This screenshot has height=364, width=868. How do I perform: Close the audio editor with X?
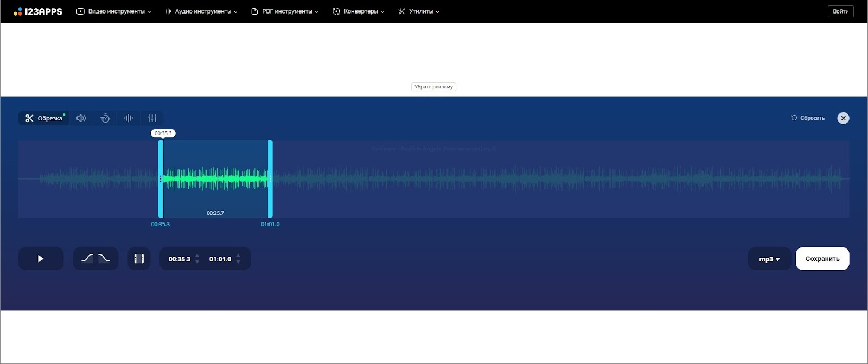tap(843, 118)
